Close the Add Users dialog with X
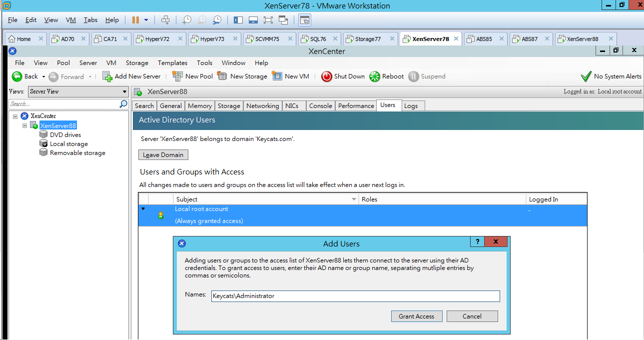Screen dimensions: 644x340 coord(496,241)
